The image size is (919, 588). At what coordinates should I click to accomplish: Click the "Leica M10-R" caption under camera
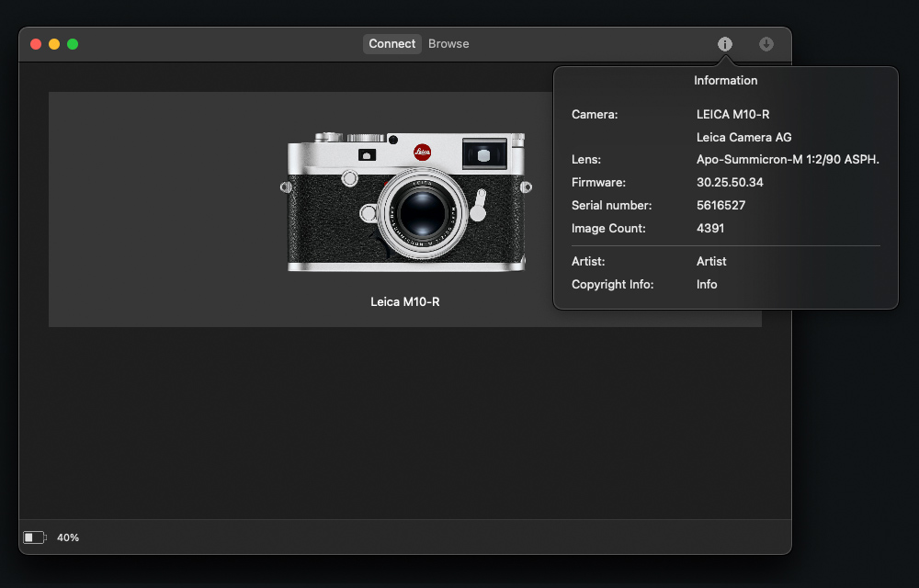pyautogui.click(x=405, y=301)
